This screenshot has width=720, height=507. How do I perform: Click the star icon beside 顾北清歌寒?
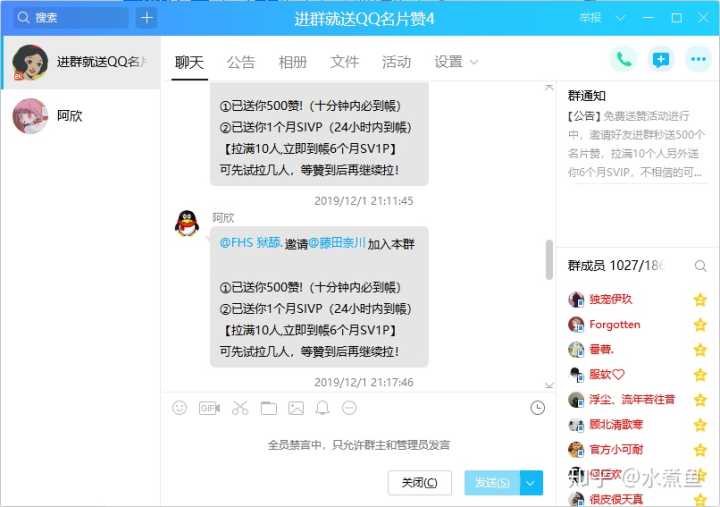pos(700,425)
